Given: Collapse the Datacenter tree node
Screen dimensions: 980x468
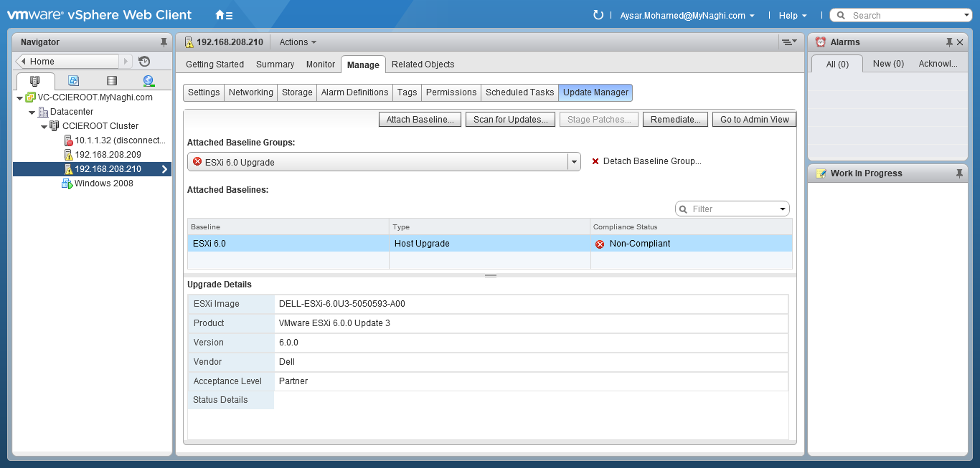Looking at the screenshot, I should tap(32, 112).
